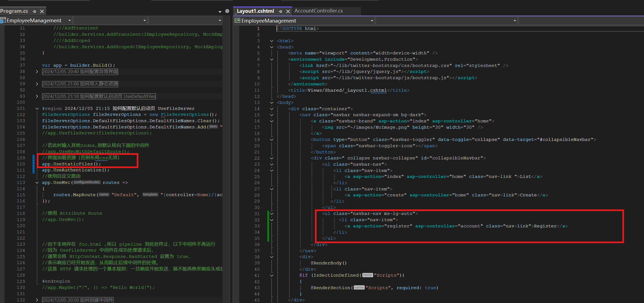Switch to the AccountController.cs tab
This screenshot has height=303, width=644.
click(318, 11)
